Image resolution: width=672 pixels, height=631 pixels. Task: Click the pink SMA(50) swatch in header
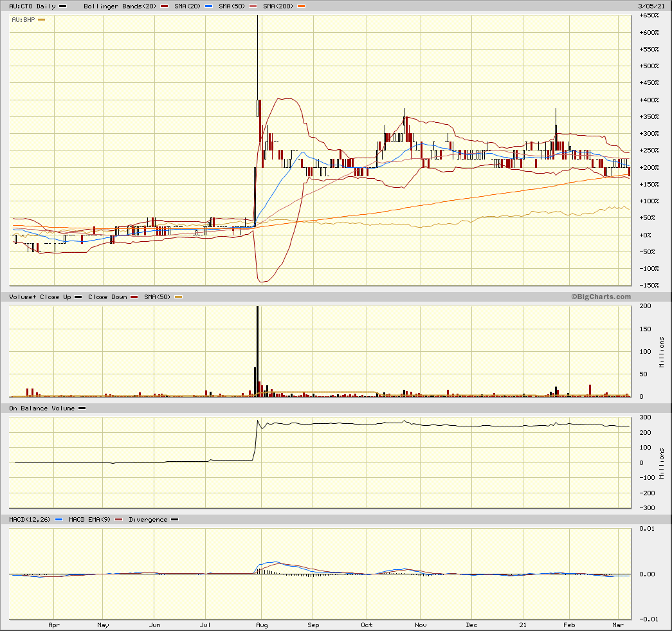point(253,6)
